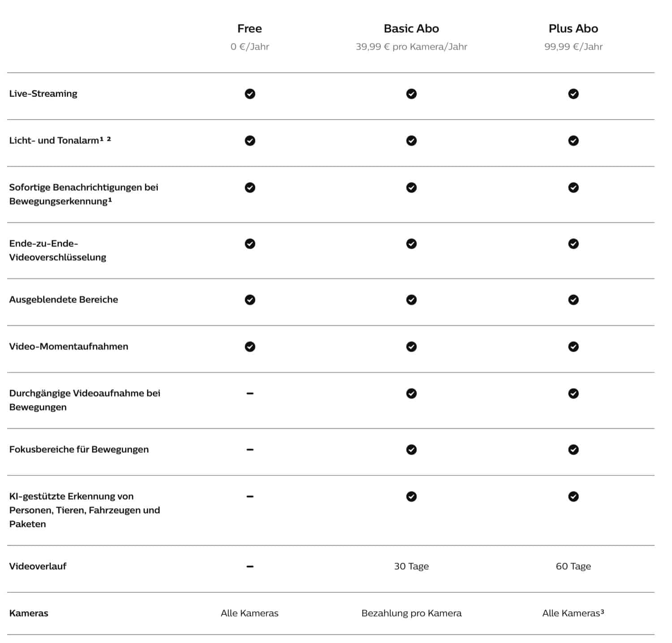The width and height of the screenshot is (672, 643).
Task: Click Sofortige Benachrichtigungen checkmark under Basic Abo
Action: [x=411, y=188]
